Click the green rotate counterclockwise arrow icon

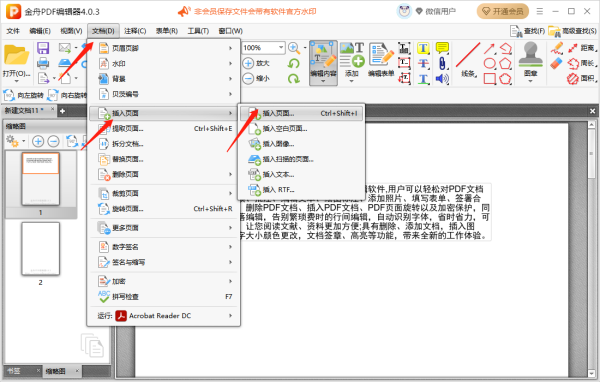pos(293,63)
